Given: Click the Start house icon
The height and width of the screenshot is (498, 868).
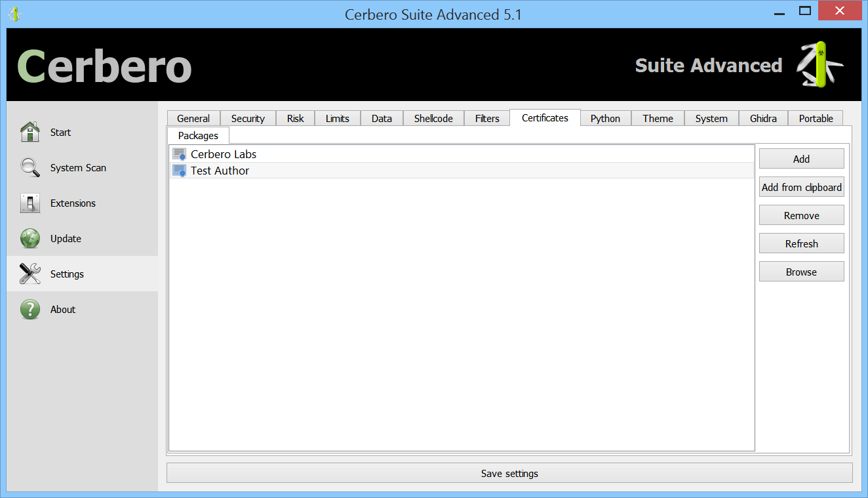Looking at the screenshot, I should pyautogui.click(x=30, y=132).
